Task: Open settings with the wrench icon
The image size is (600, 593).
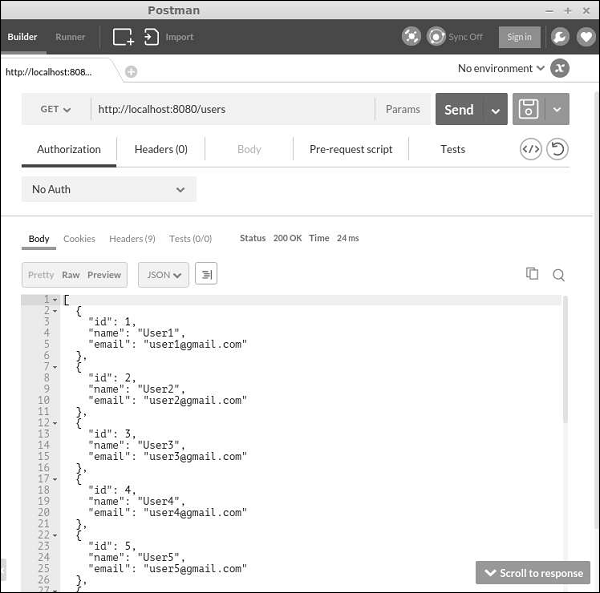Action: (x=560, y=37)
